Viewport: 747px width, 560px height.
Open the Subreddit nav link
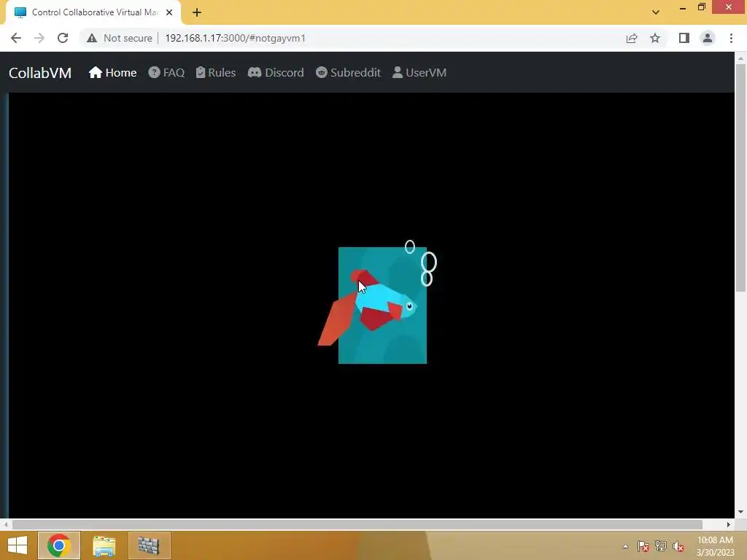pyautogui.click(x=348, y=72)
